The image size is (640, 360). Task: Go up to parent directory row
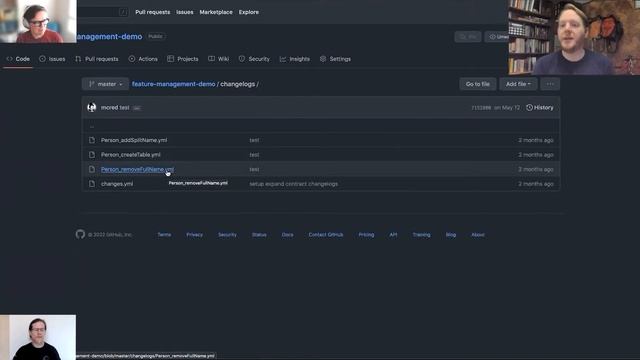[321, 126]
